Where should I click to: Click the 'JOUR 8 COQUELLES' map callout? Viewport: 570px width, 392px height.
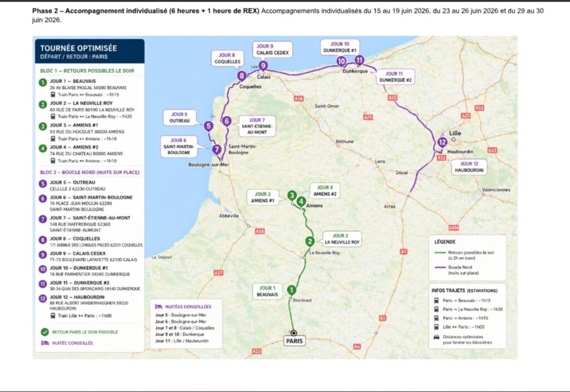tap(227, 58)
